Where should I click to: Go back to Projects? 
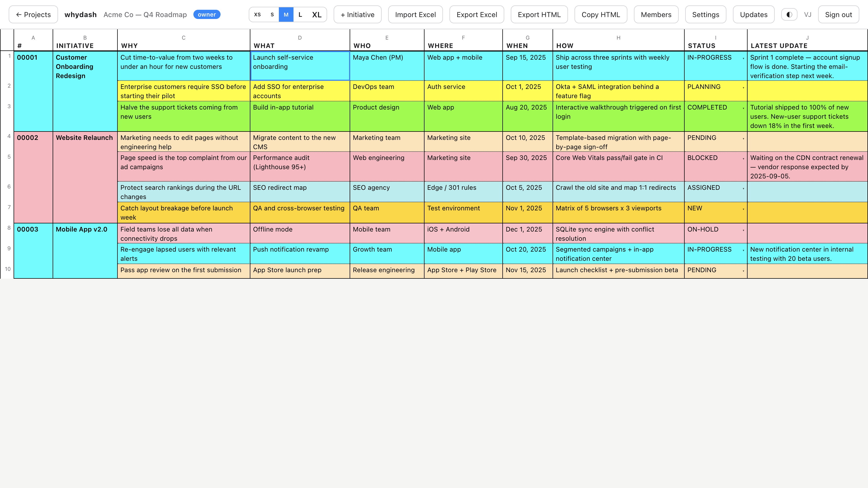coord(33,14)
